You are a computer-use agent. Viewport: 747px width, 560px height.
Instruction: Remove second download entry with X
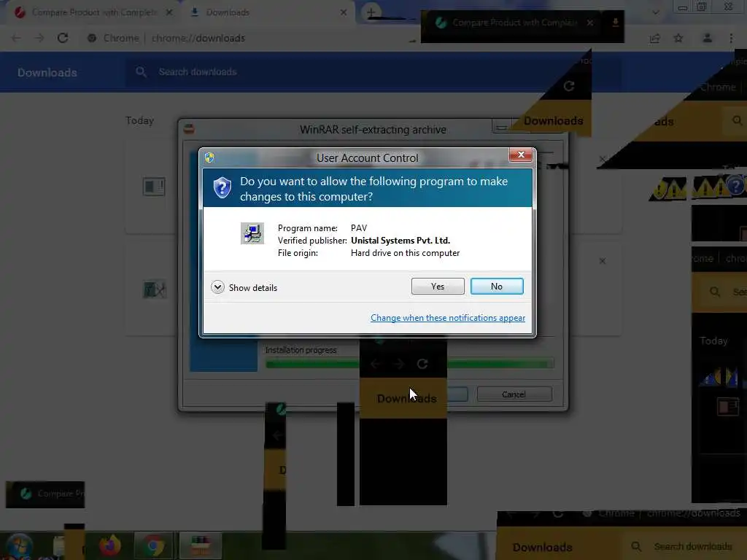point(602,261)
